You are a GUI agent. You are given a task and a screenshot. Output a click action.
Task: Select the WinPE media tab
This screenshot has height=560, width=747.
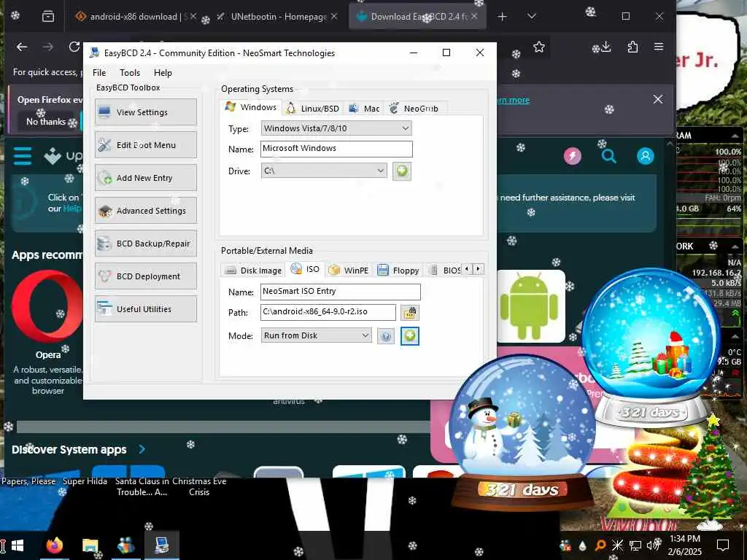tap(349, 271)
